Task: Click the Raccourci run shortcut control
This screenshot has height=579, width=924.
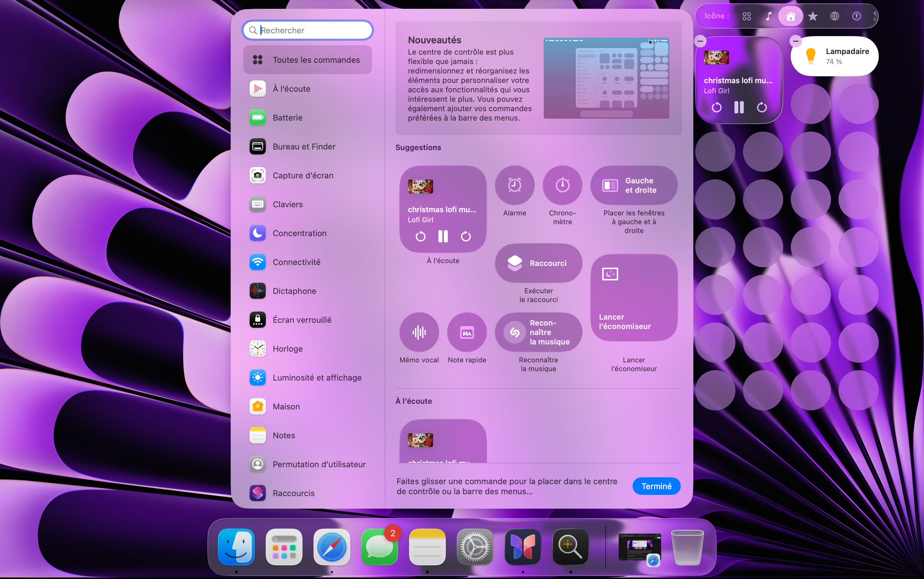Action: coord(538,263)
